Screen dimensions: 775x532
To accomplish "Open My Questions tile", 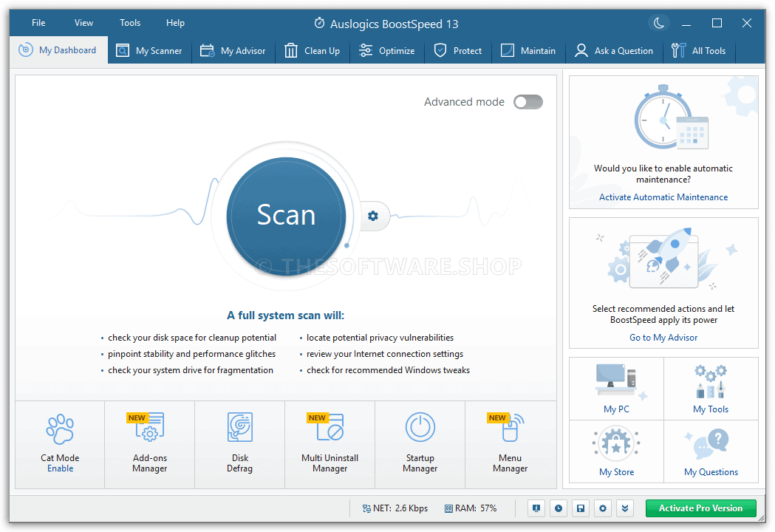I will (x=711, y=451).
